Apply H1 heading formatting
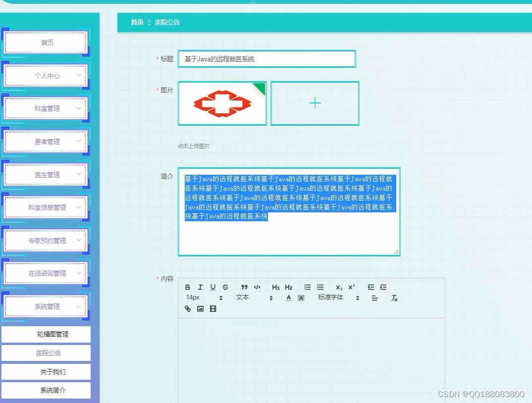This screenshot has height=403, width=532. click(276, 287)
